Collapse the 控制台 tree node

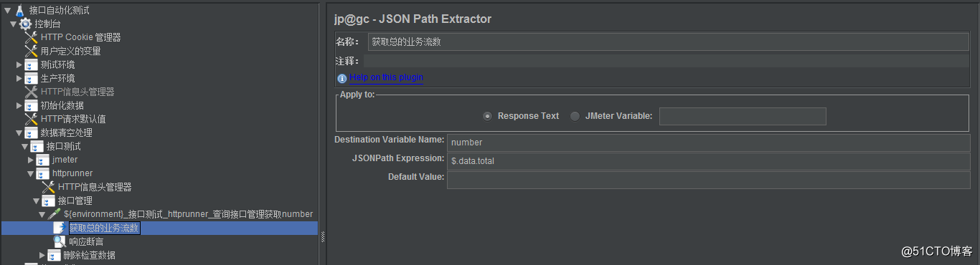pos(13,24)
